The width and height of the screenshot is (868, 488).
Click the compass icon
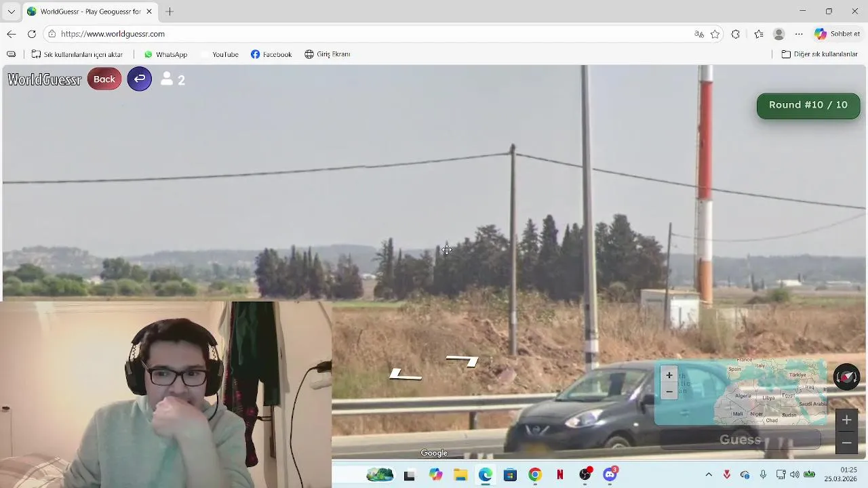pyautogui.click(x=846, y=377)
